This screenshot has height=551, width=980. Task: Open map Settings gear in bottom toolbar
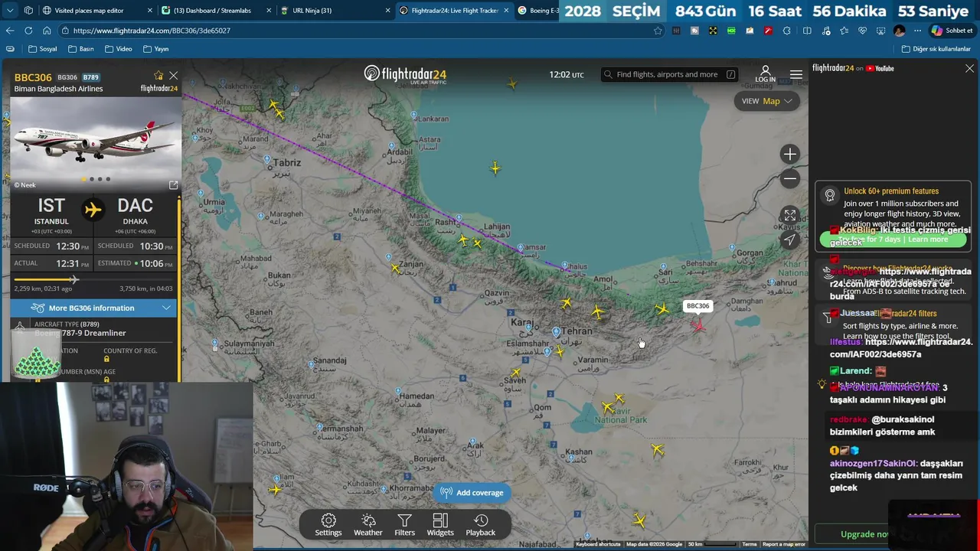click(328, 525)
